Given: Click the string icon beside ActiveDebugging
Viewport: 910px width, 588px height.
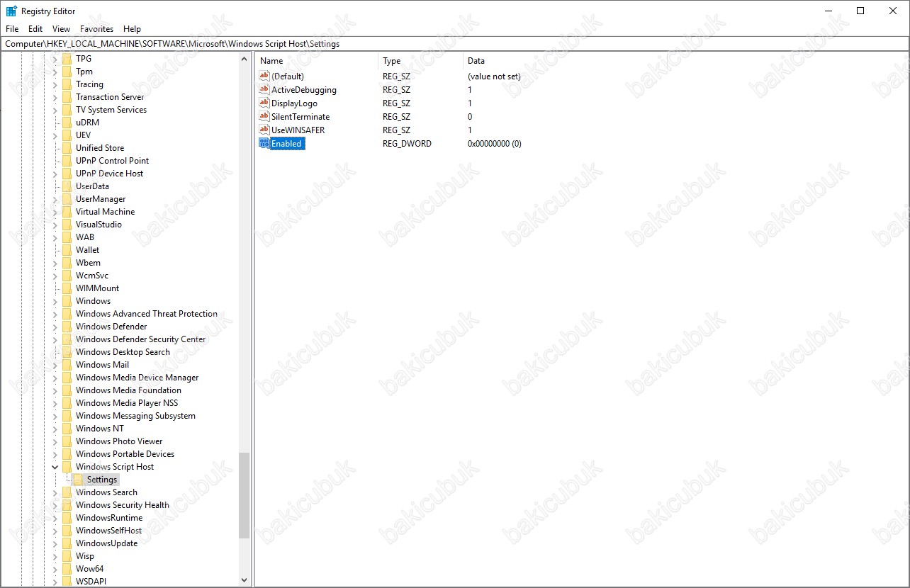Looking at the screenshot, I should coord(264,90).
